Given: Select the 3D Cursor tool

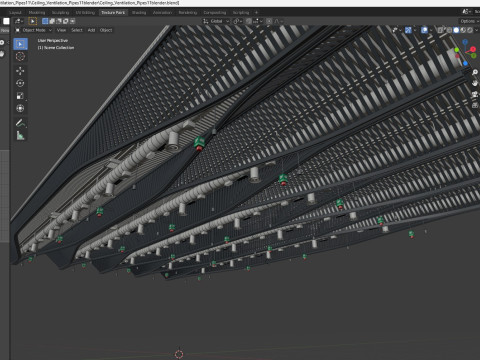Looking at the screenshot, I should click(20, 56).
